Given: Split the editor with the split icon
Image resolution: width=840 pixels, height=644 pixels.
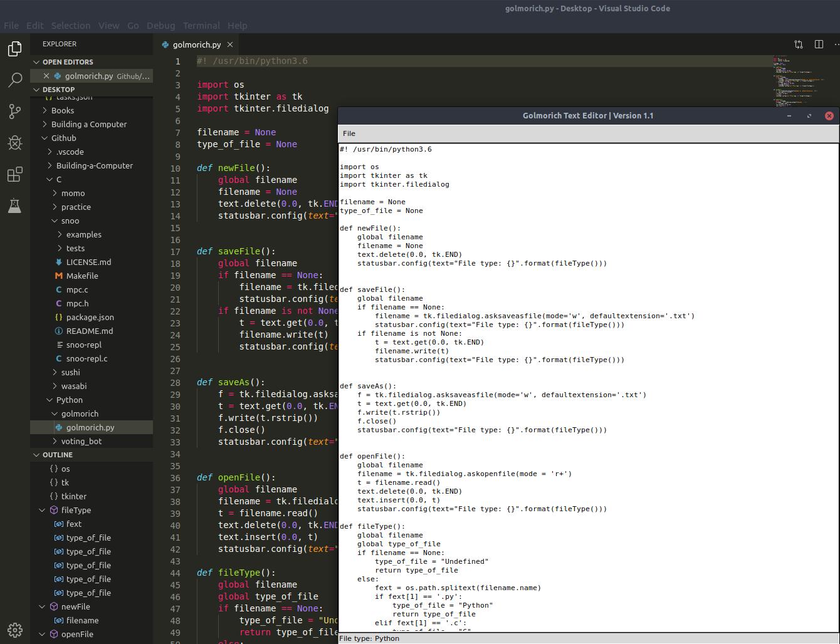Looking at the screenshot, I should pyautogui.click(x=819, y=44).
